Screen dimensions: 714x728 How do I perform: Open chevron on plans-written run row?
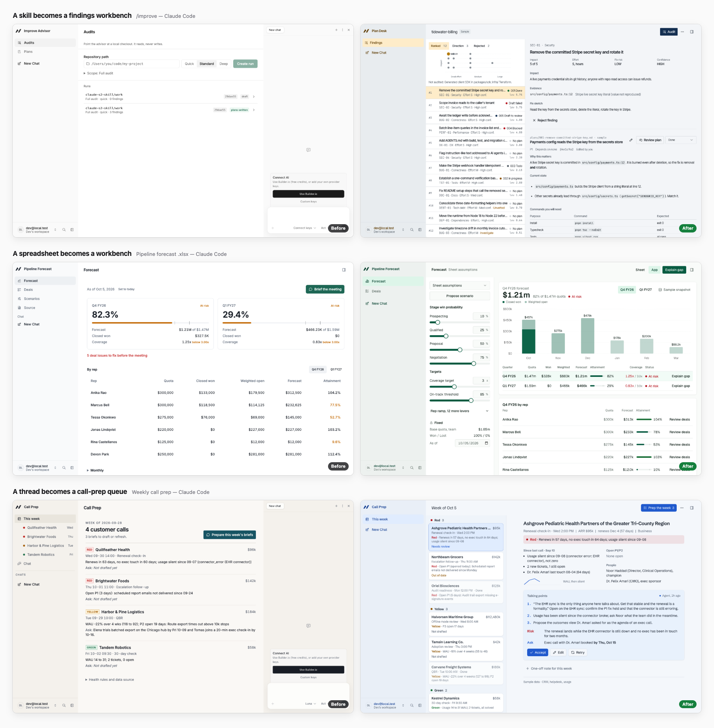(254, 110)
